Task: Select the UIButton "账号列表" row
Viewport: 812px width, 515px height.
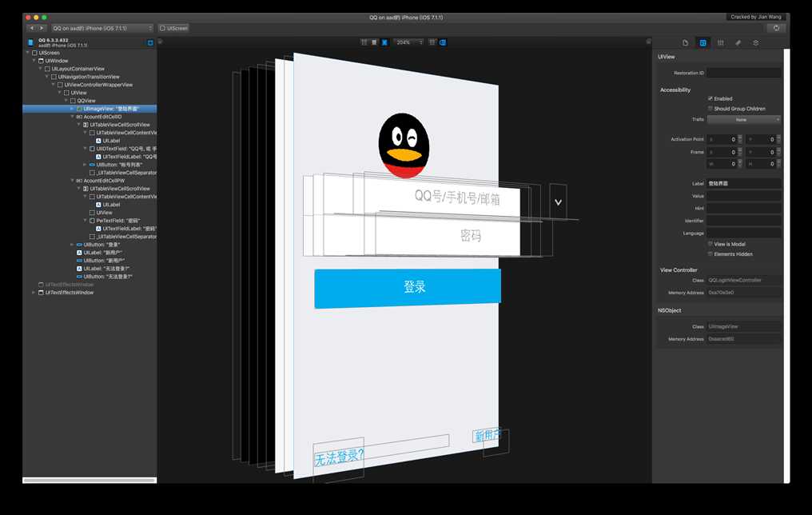Action: coord(90,165)
